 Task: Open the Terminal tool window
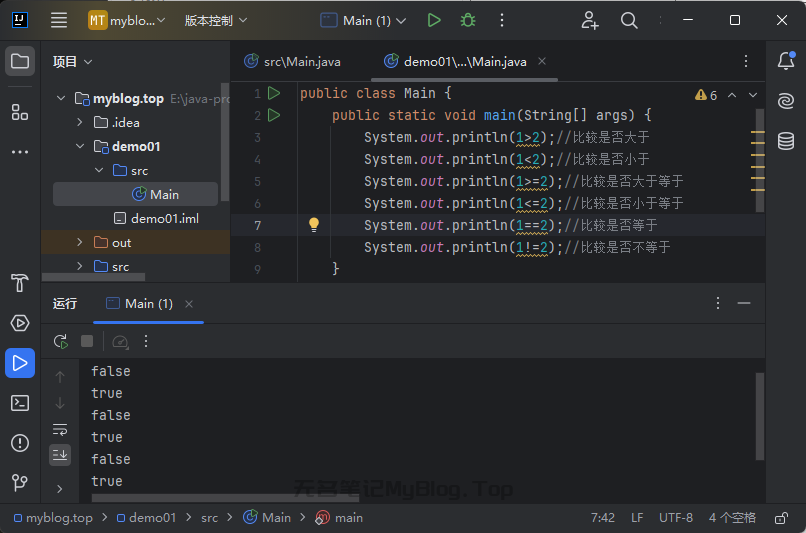[20, 403]
